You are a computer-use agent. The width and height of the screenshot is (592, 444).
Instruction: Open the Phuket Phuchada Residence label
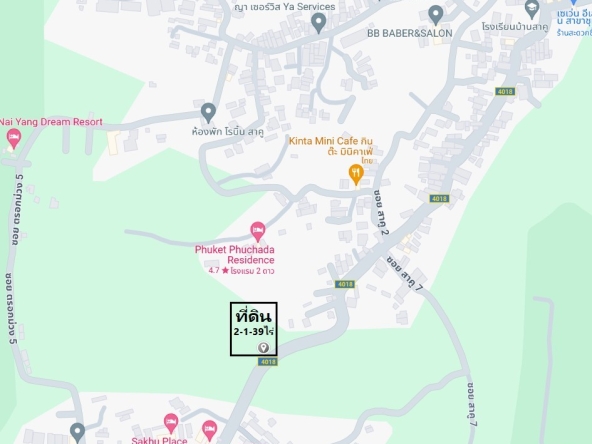pyautogui.click(x=234, y=255)
